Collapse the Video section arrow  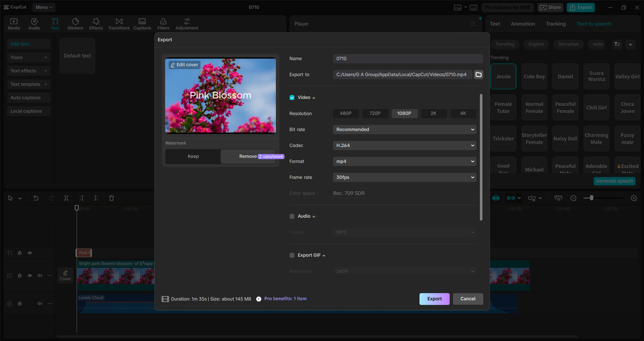tap(314, 98)
